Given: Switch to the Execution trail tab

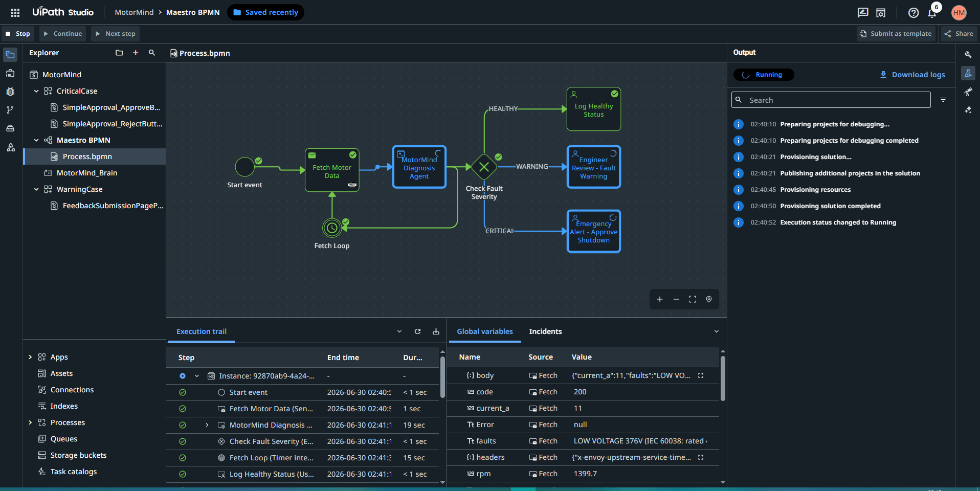Looking at the screenshot, I should [202, 331].
